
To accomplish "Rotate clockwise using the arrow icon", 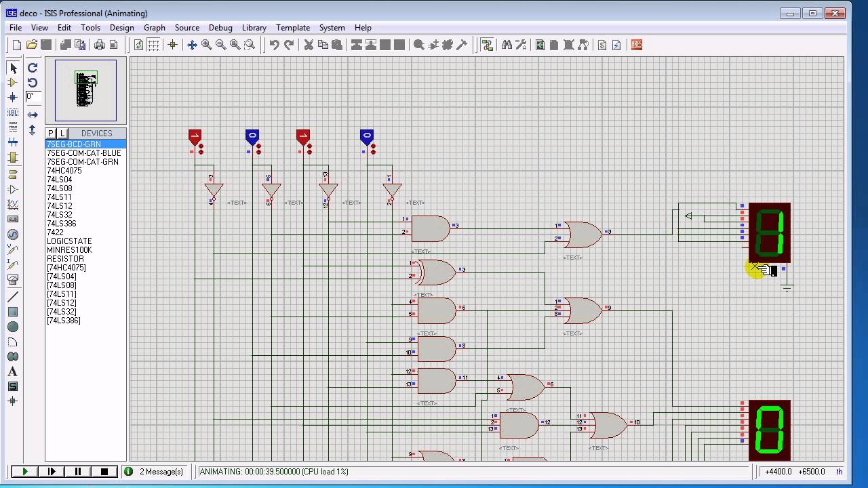I will 32,68.
